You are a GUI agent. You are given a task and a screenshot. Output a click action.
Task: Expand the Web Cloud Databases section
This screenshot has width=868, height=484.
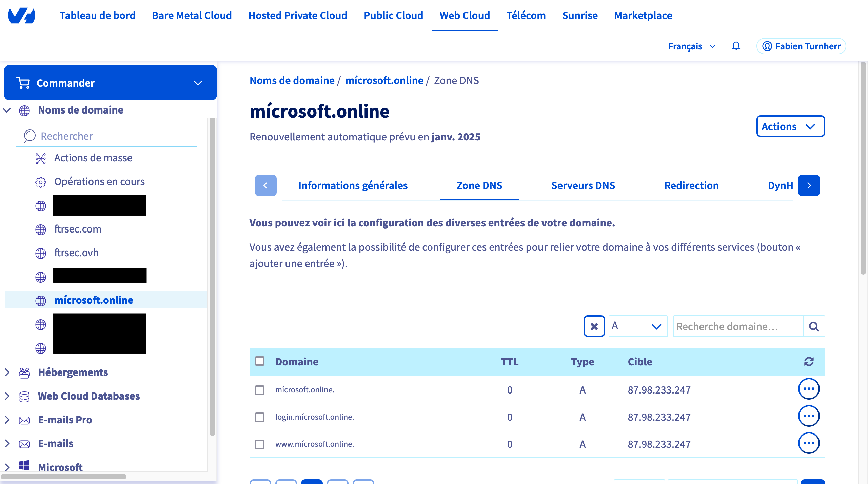(7, 396)
